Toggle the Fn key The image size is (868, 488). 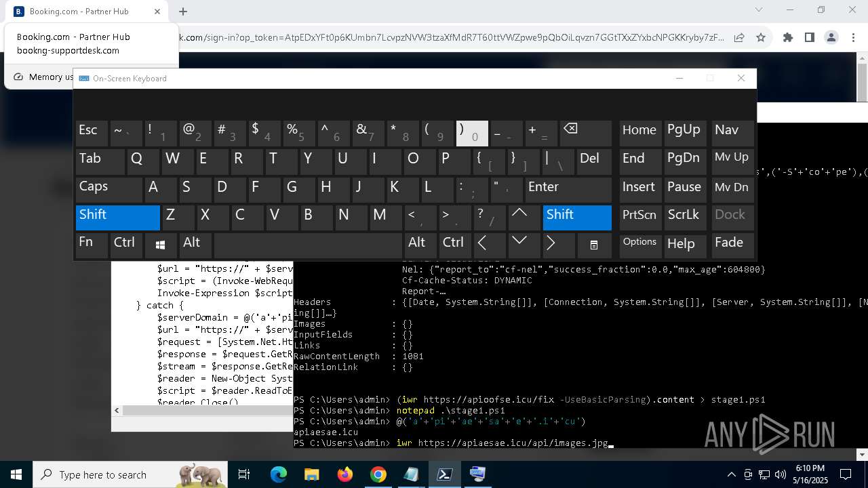pos(92,245)
